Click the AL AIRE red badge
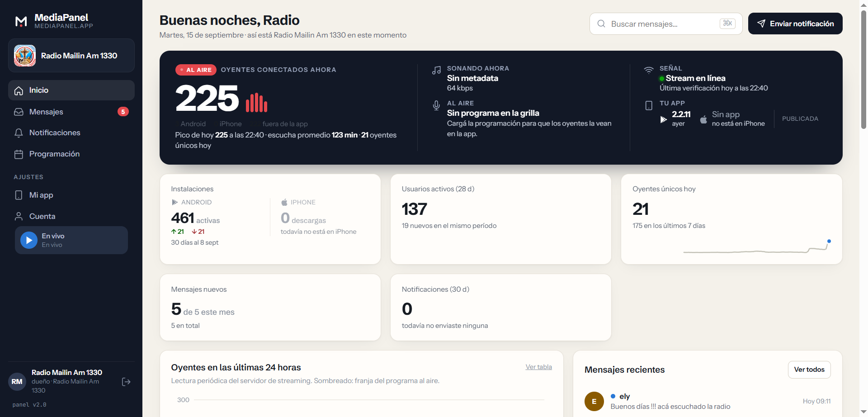This screenshot has height=417, width=868. pos(196,70)
